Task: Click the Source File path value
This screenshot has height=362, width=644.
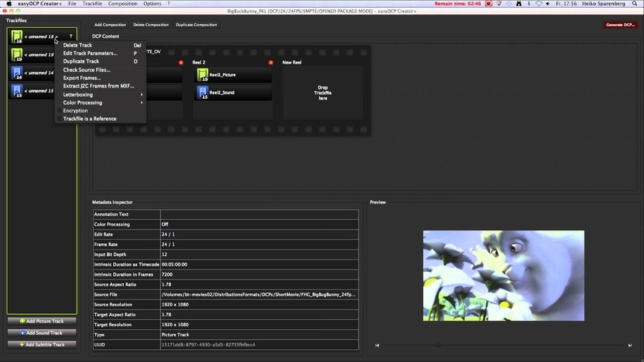Action: point(260,294)
